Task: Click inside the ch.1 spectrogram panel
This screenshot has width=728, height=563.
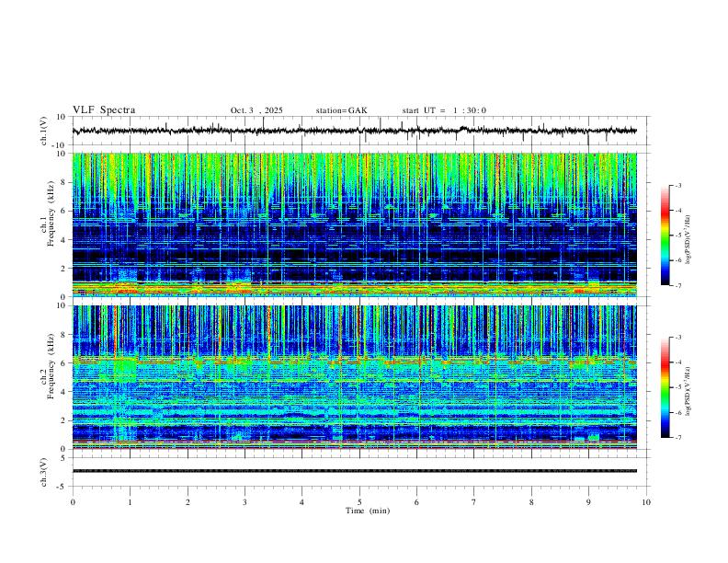Action: [354, 224]
